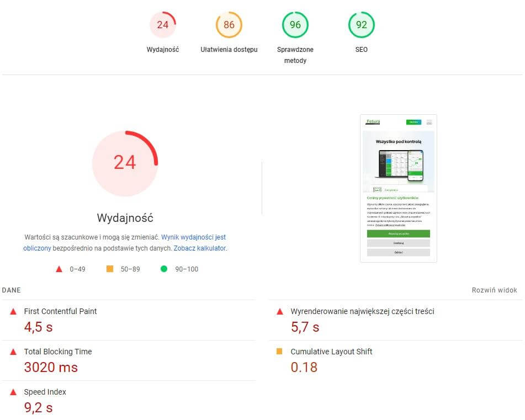Open the Ułatwienia dostępu category scored 86
Viewport: 525px width, 420px height.
229,25
